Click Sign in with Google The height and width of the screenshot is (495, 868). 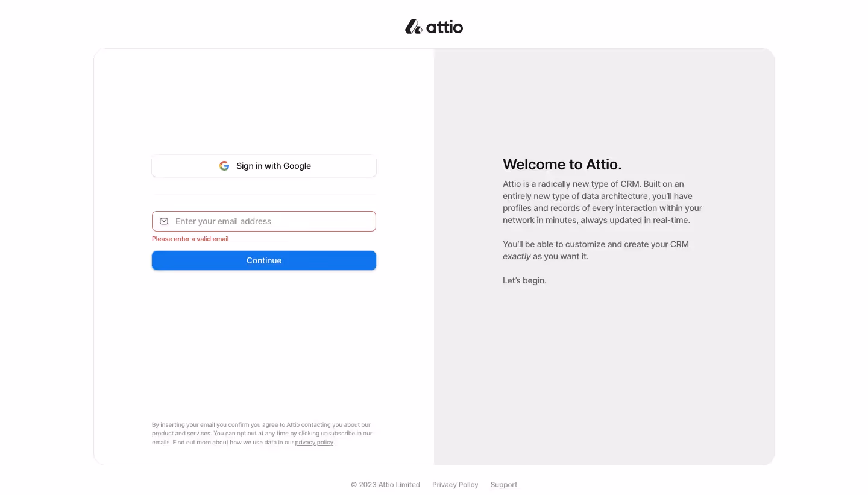coord(263,166)
